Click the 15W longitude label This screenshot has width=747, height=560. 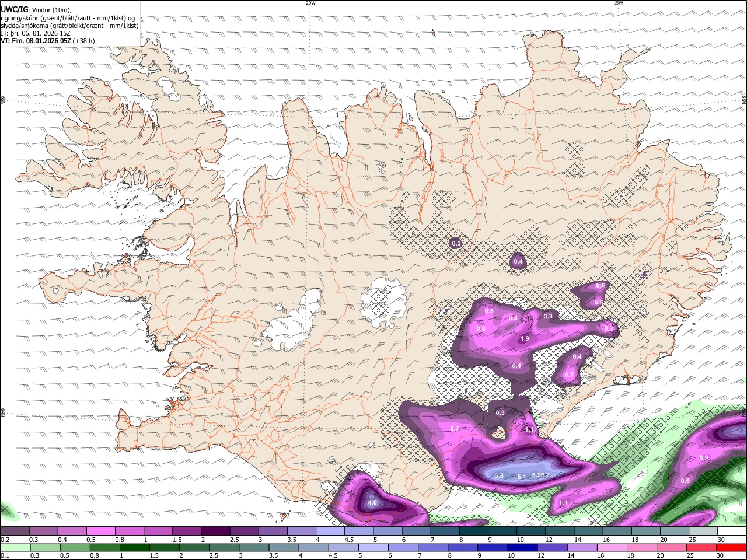618,3
